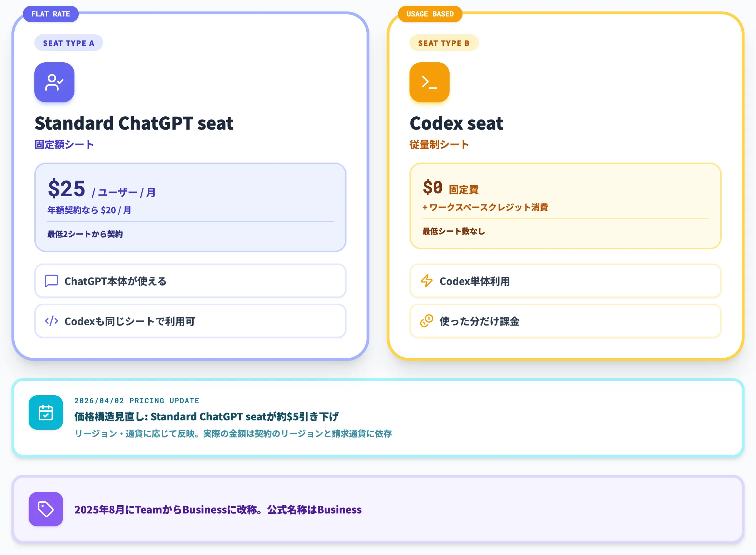Screen dimensions: 756x555
Task: Click the Codex seat heading
Action: point(456,123)
